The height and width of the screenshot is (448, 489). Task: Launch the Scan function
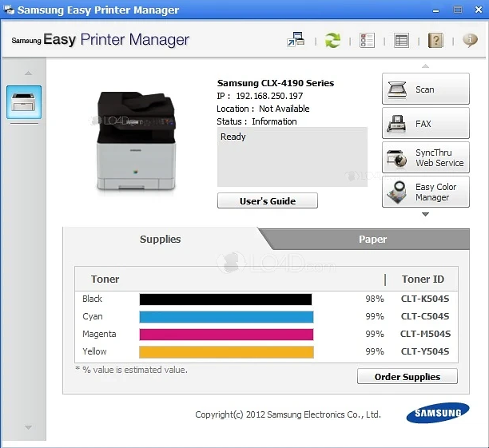(425, 89)
